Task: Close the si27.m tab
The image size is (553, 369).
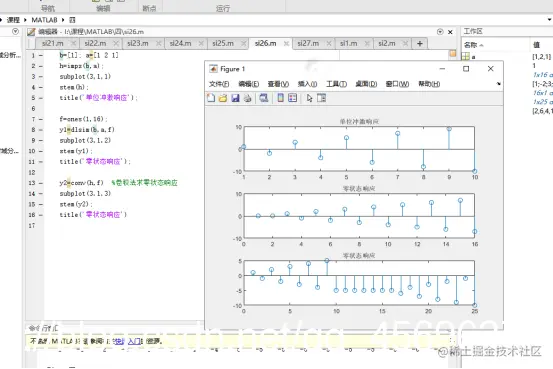Action: [x=329, y=43]
